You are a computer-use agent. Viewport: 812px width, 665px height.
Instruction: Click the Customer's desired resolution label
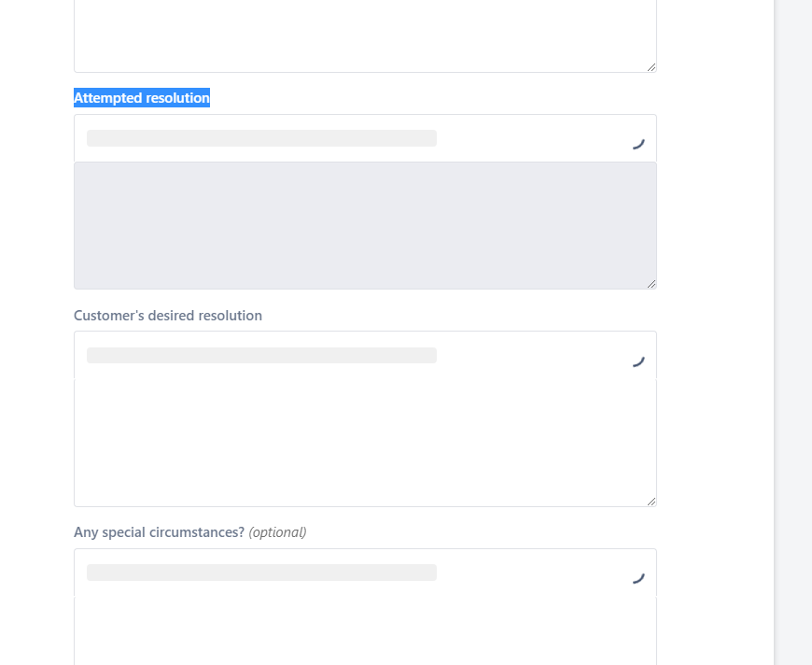pos(168,316)
